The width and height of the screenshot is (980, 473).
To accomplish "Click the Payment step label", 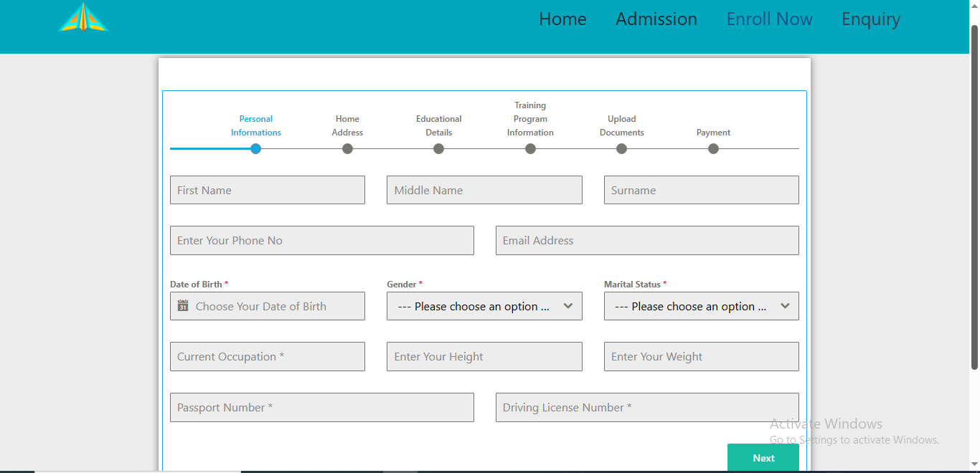I will pos(713,133).
